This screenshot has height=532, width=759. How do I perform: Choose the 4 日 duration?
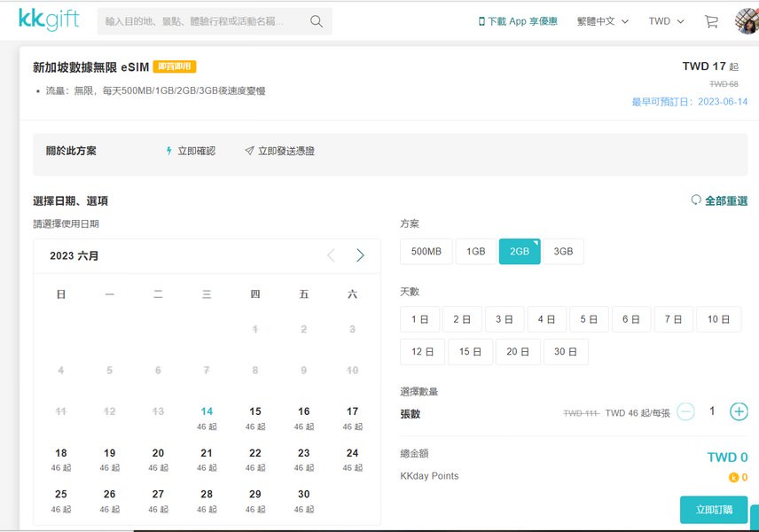(546, 319)
